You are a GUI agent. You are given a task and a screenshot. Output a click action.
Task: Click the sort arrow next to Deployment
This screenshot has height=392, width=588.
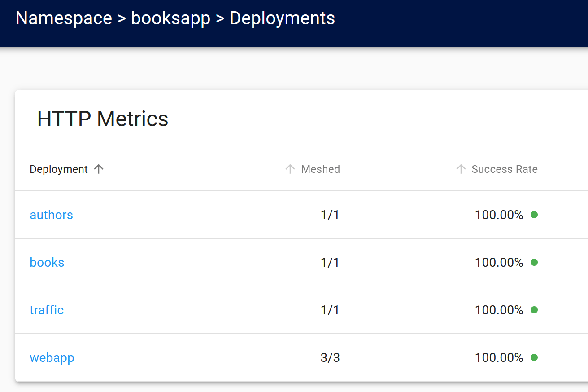click(x=99, y=169)
